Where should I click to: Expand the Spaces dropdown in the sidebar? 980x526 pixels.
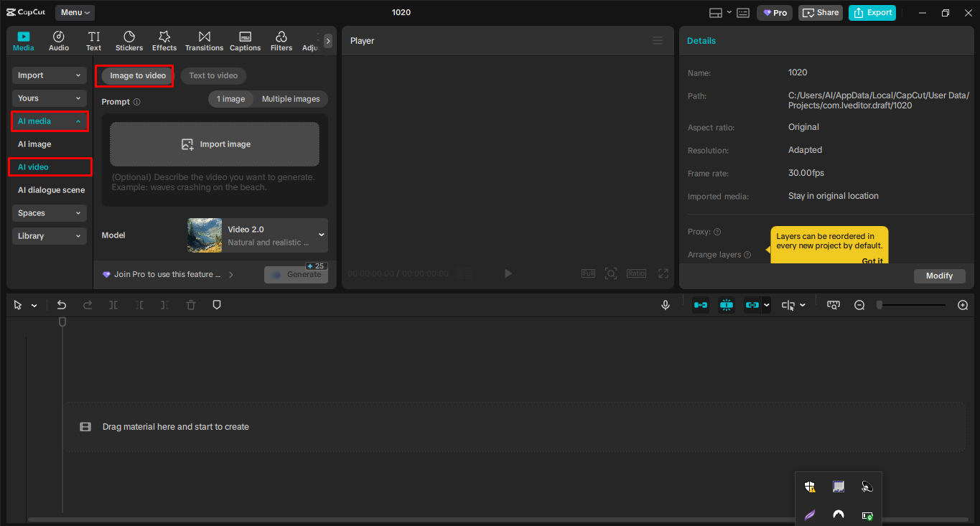point(49,212)
